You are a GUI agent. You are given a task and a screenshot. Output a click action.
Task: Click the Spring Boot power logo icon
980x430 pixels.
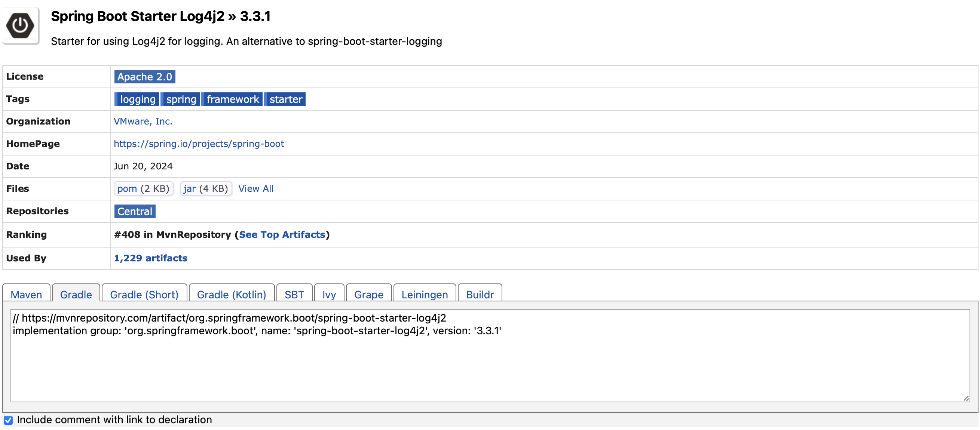point(21,26)
